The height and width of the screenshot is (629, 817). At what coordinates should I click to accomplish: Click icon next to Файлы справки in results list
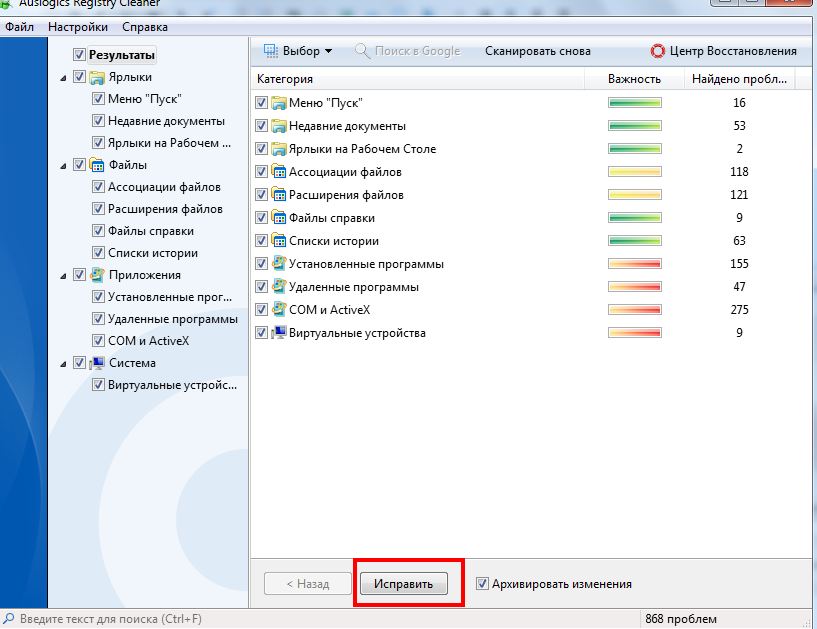[279, 217]
